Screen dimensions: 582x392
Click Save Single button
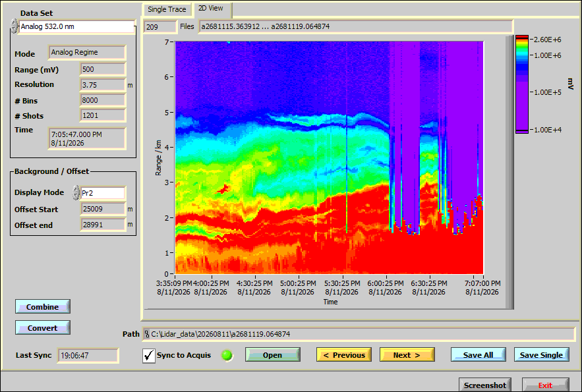(x=542, y=355)
